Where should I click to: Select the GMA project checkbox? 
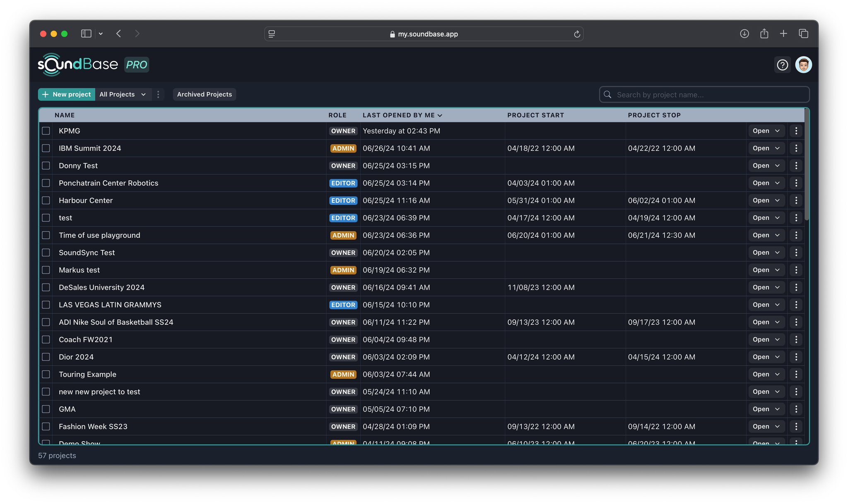(46, 409)
